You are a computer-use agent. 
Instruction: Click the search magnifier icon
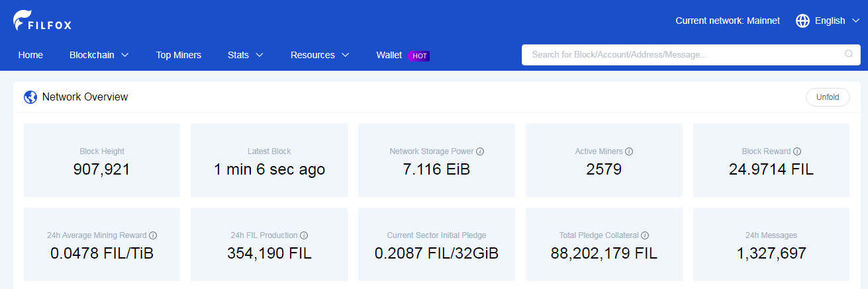coord(849,54)
